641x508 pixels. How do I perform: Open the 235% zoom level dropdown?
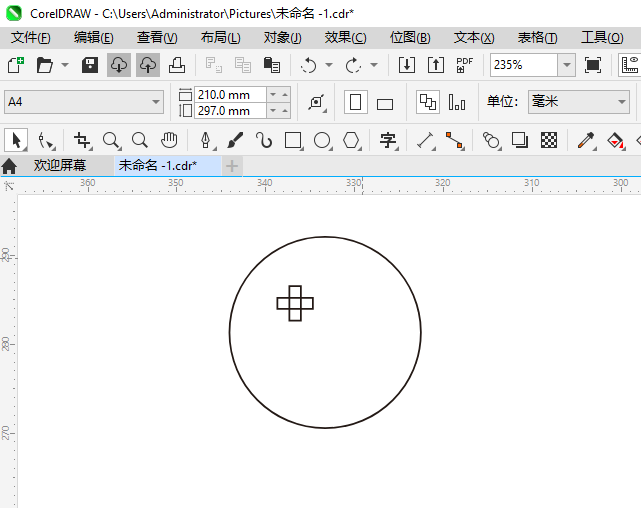point(567,65)
